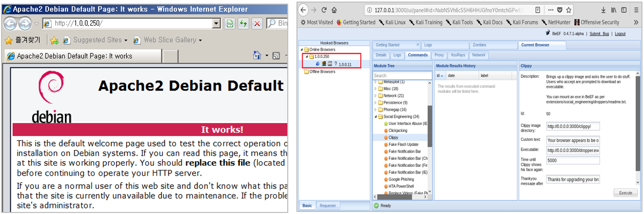Open Firefox library icon

tap(614, 10)
